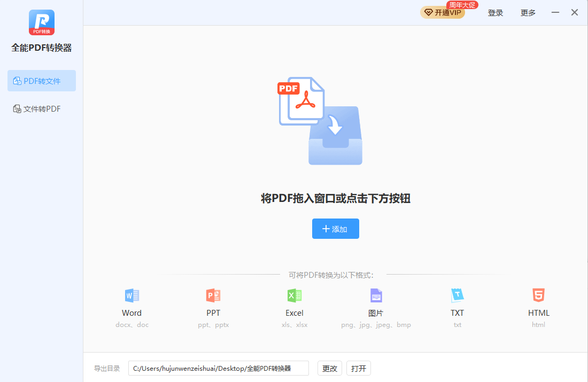Select the TXT format icon
This screenshot has height=382, width=588.
tap(457, 295)
